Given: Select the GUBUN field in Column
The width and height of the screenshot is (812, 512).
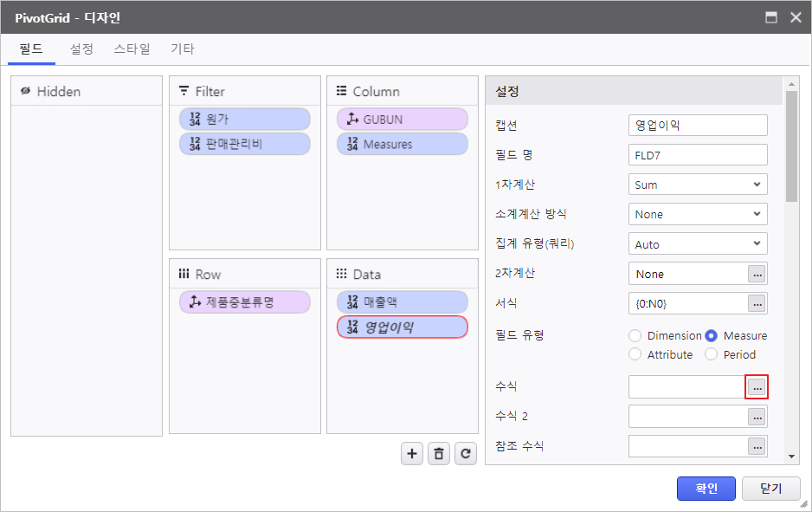Looking at the screenshot, I should click(403, 120).
